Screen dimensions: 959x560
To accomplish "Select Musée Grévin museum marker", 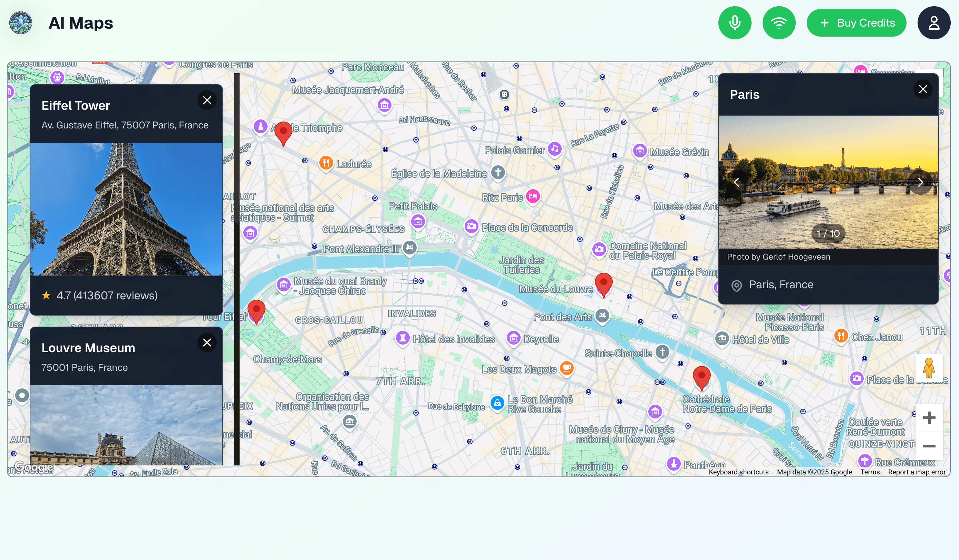I will tap(640, 151).
